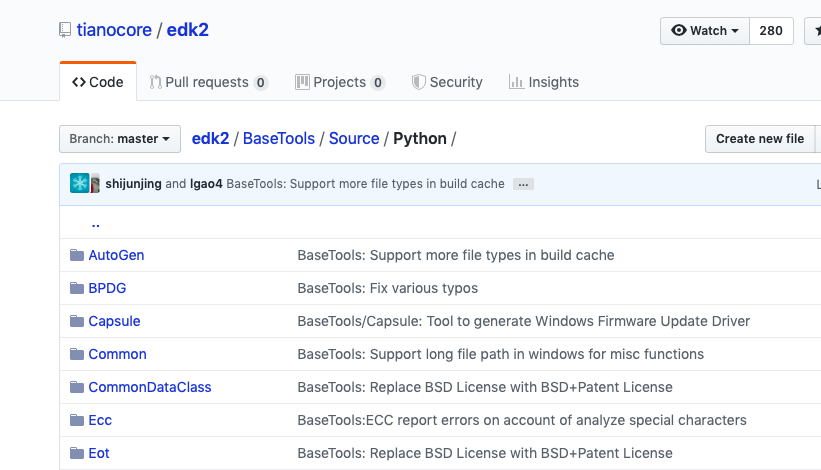
Task: Go to Source in breadcrumb
Action: click(x=354, y=139)
